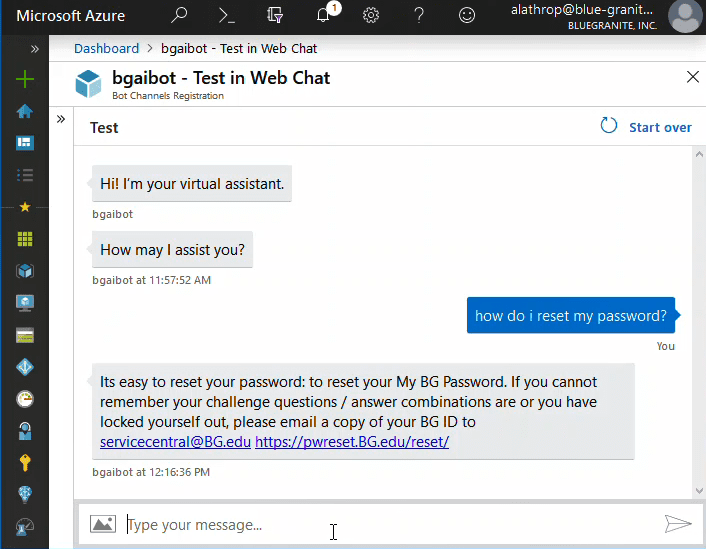
Task: Click the chat scrollbar up arrow
Action: pyautogui.click(x=699, y=154)
